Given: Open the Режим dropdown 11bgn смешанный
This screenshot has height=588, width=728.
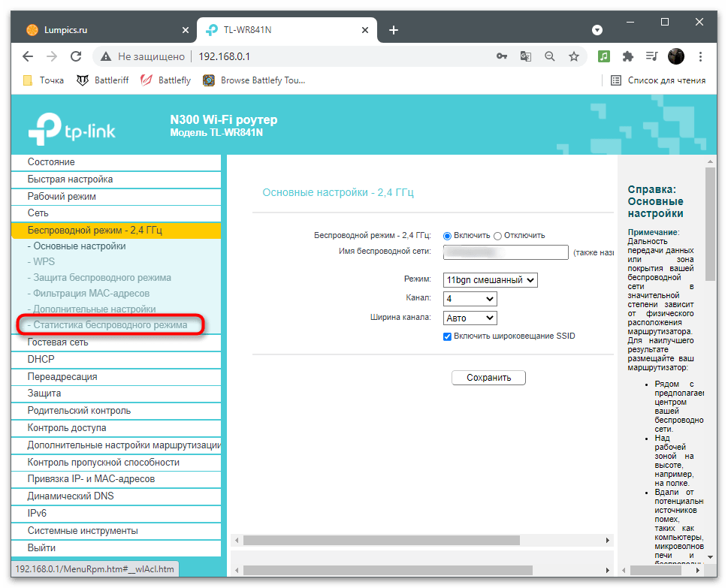Looking at the screenshot, I should (491, 280).
